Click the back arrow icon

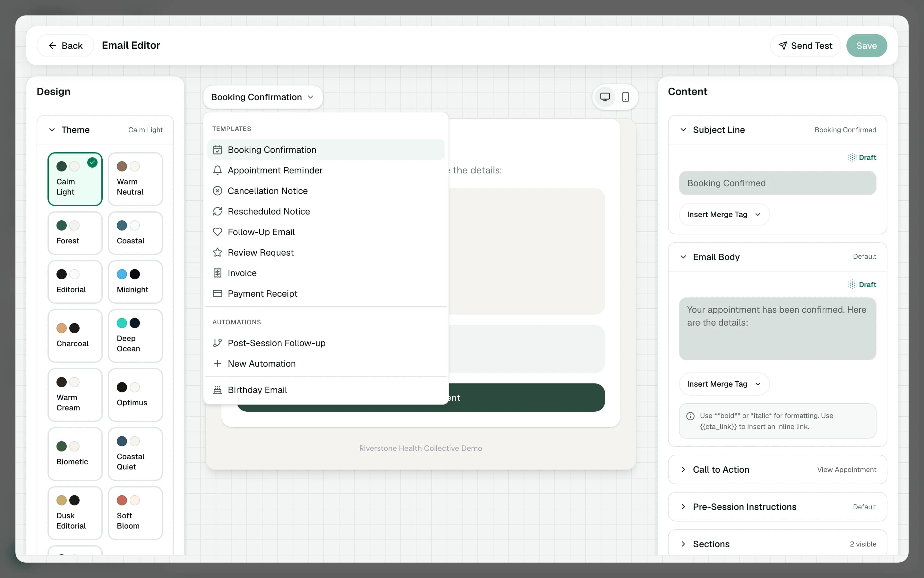pyautogui.click(x=53, y=46)
